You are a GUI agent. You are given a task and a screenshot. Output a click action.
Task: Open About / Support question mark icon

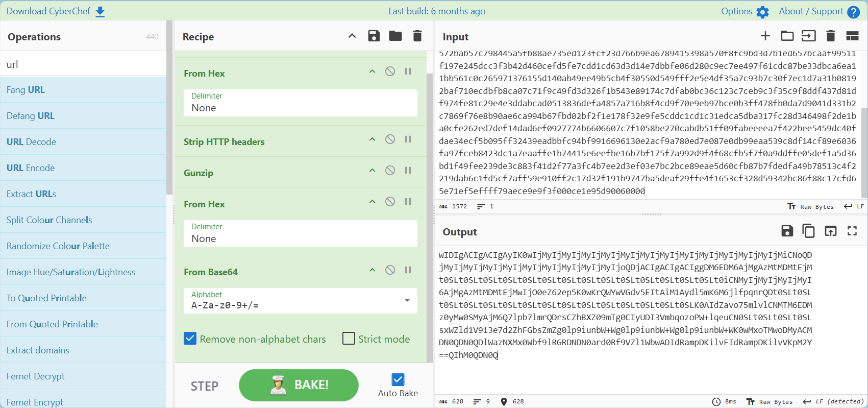point(853,12)
